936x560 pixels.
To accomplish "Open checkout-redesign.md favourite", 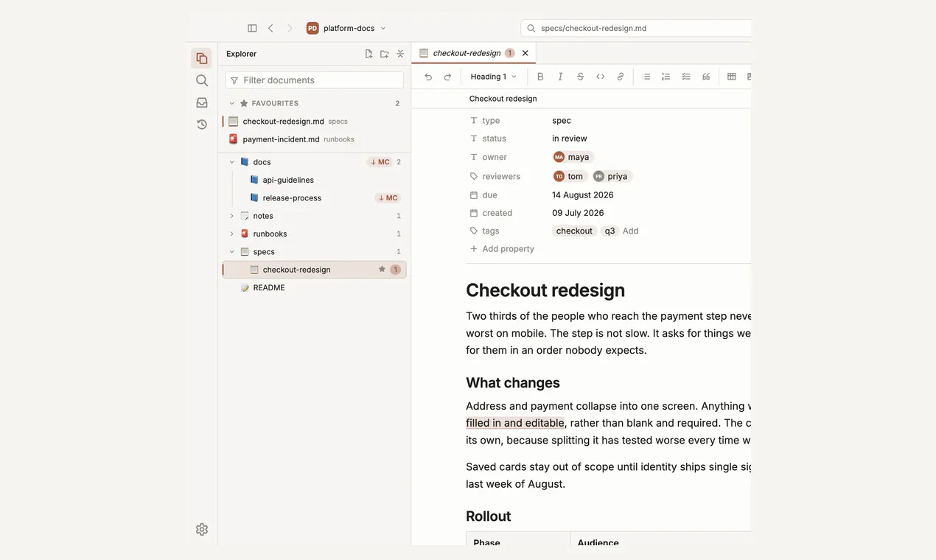I will coord(314,121).
